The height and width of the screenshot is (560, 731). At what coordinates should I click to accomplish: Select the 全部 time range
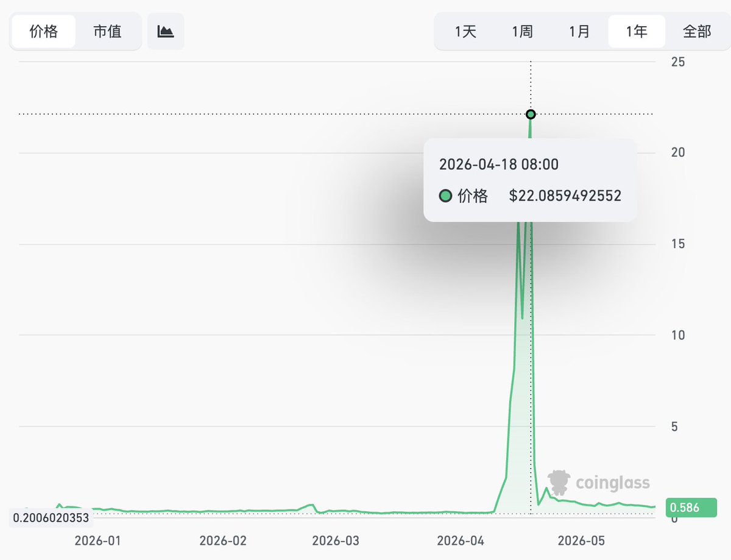(697, 32)
